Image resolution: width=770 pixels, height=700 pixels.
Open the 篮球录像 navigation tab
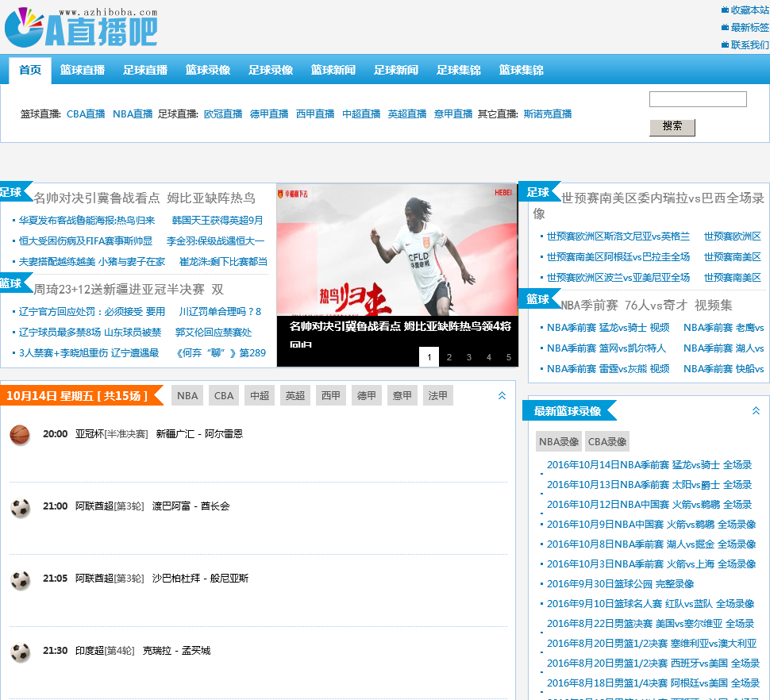[x=208, y=70]
